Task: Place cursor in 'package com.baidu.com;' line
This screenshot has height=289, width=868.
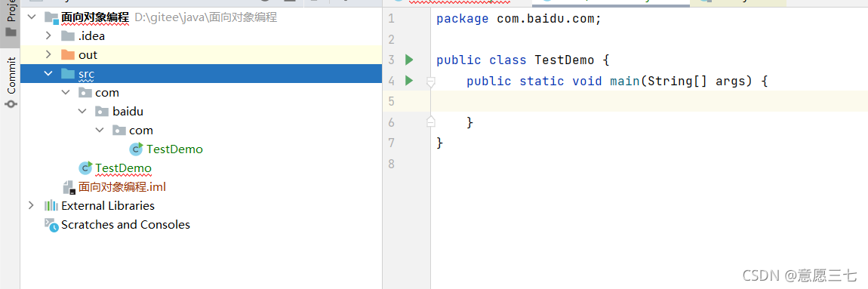Action: click(x=518, y=19)
